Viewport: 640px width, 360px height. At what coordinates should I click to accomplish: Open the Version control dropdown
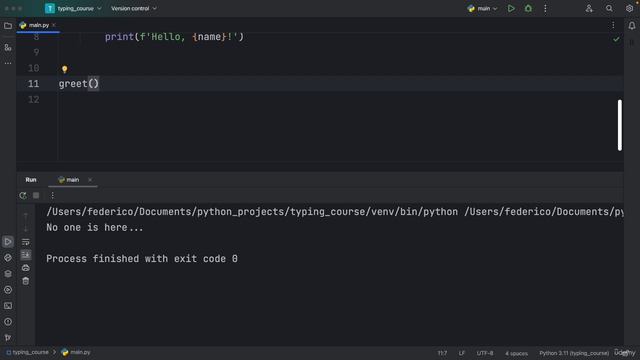(134, 9)
